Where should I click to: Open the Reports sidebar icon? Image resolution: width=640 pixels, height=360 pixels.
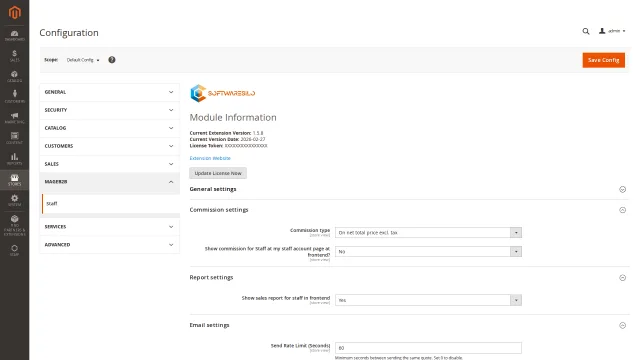pos(14,159)
